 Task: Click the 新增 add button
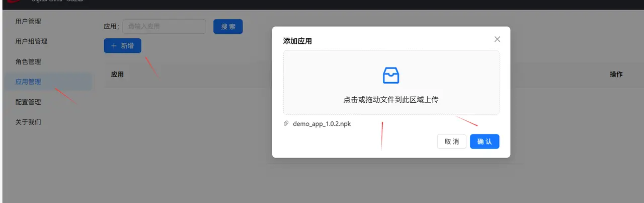pyautogui.click(x=122, y=46)
